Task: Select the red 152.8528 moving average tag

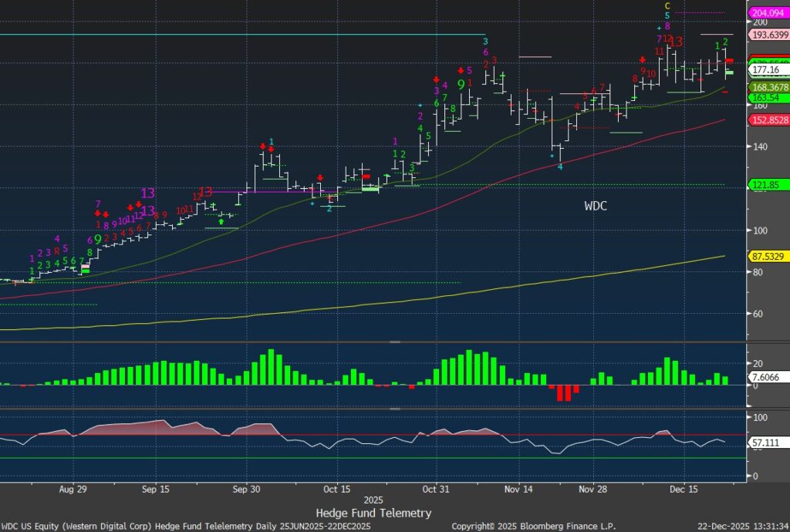Action: pyautogui.click(x=768, y=120)
